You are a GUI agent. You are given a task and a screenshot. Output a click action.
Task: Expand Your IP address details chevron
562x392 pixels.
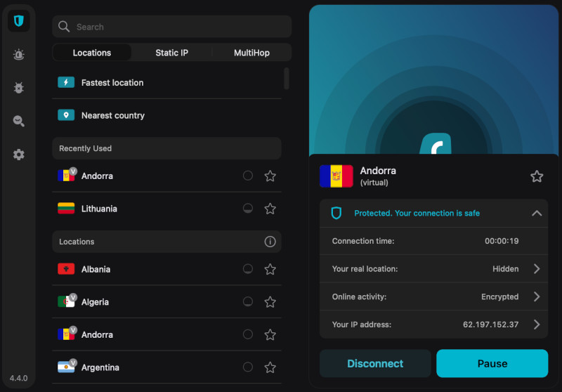pos(537,325)
